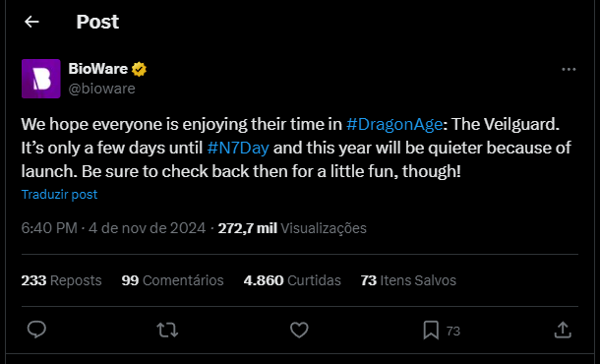Image resolution: width=600 pixels, height=364 pixels.
Task: Open the #DragonAge hashtag
Action: click(394, 124)
